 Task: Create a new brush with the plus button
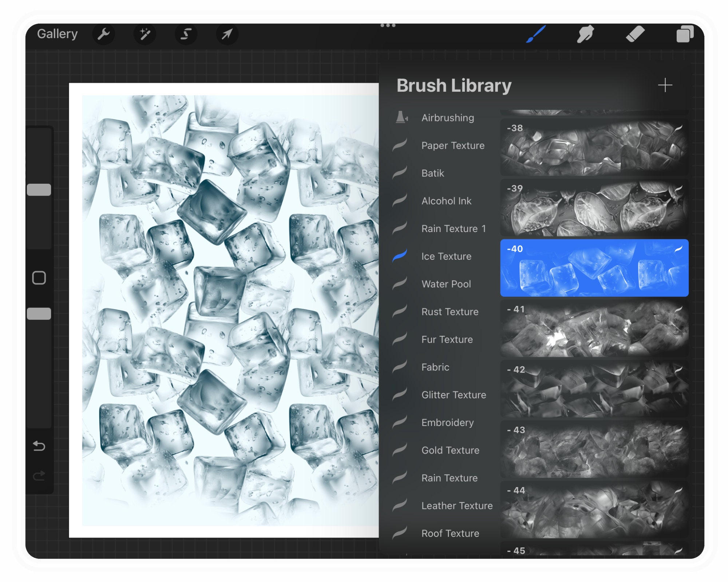click(665, 85)
